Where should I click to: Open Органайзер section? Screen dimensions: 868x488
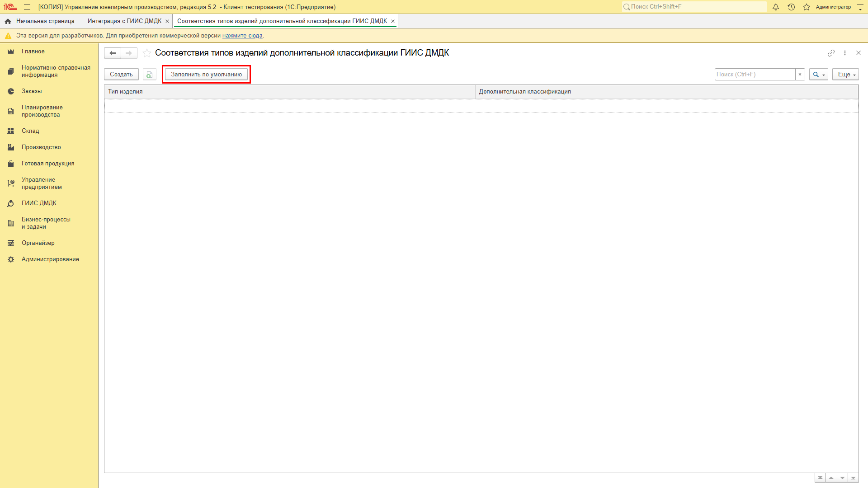coord(49,243)
